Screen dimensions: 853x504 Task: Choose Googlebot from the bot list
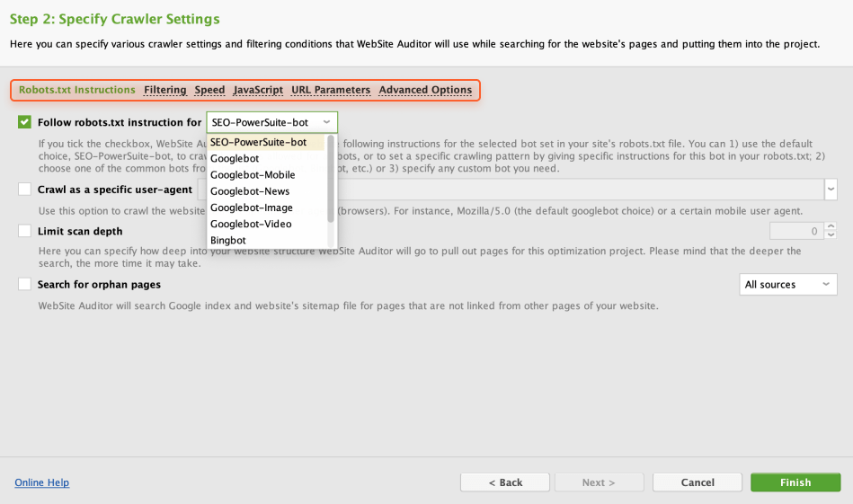click(267, 158)
